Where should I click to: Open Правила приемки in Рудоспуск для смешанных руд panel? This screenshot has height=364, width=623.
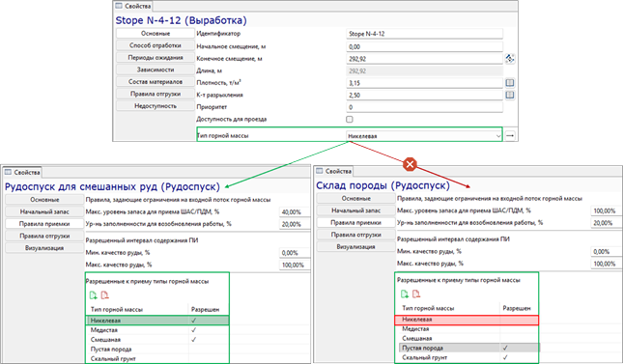(x=44, y=224)
